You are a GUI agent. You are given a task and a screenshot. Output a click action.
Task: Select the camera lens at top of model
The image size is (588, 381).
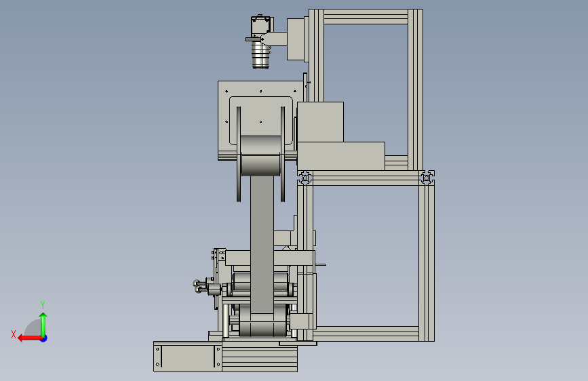pyautogui.click(x=260, y=55)
